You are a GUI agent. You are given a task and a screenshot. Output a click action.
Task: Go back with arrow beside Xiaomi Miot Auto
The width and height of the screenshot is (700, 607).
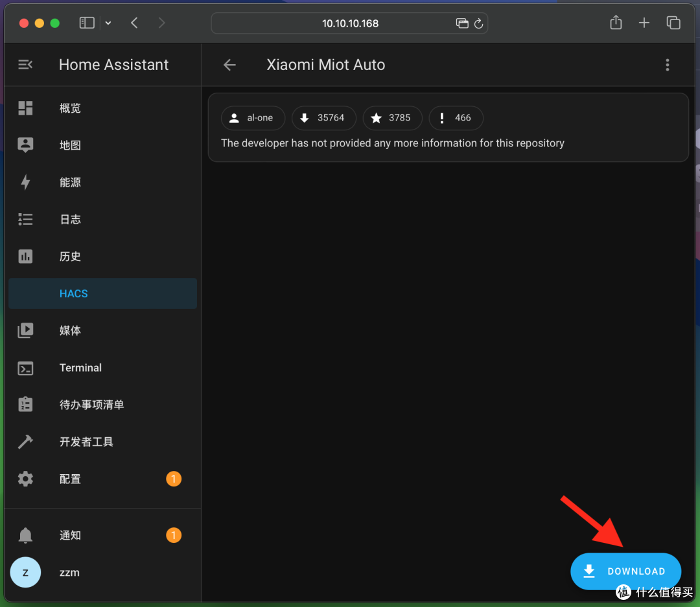pyautogui.click(x=229, y=65)
